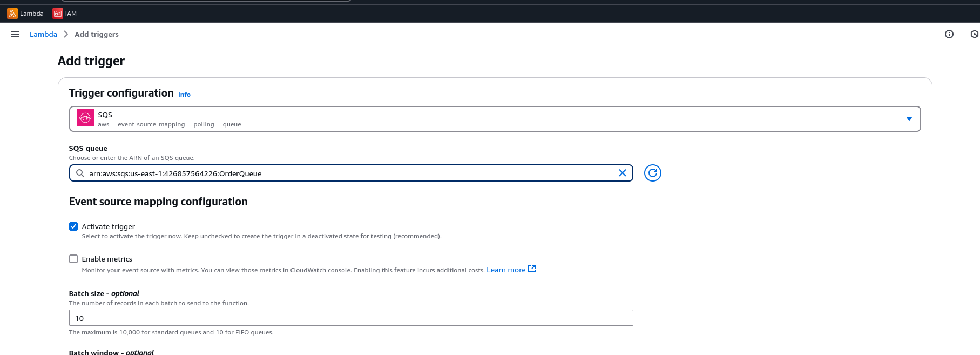Uncheck the Activate trigger checkbox

click(73, 226)
